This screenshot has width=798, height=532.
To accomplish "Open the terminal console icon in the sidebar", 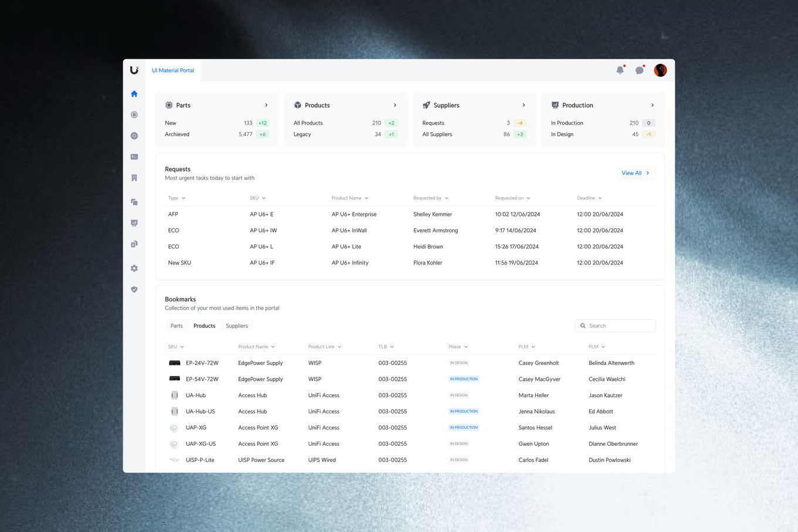I will pyautogui.click(x=134, y=157).
